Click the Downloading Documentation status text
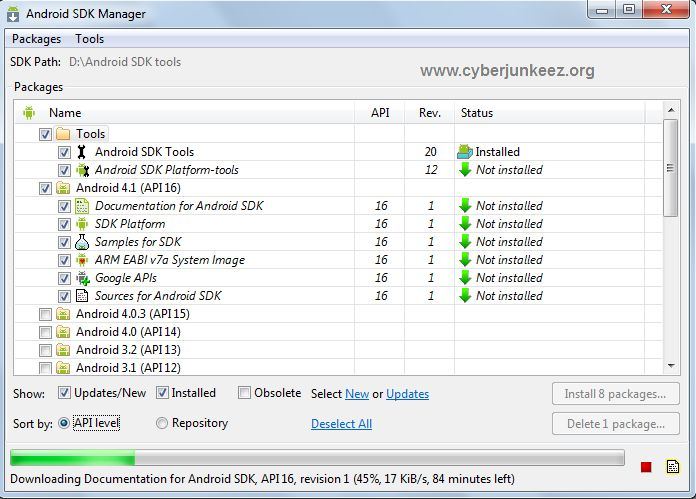Screen dimensions: 696x499 click(262, 479)
